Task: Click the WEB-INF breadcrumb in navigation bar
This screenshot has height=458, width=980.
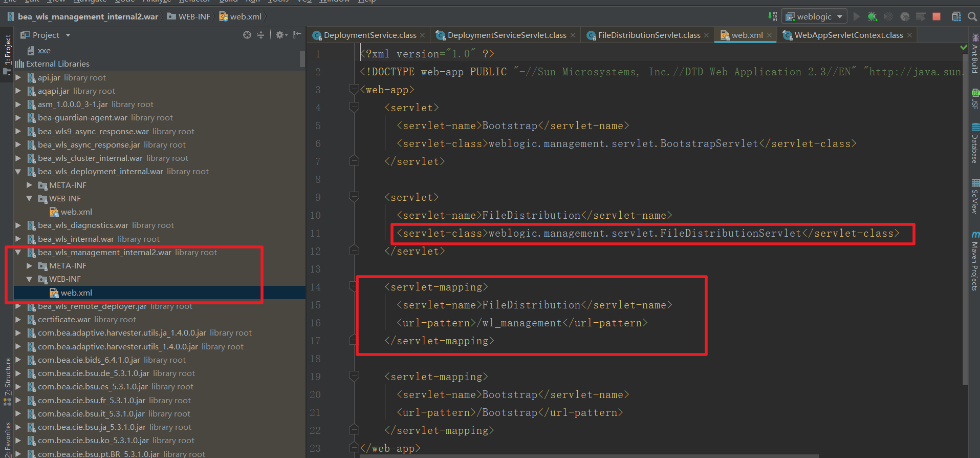Action: coord(194,17)
